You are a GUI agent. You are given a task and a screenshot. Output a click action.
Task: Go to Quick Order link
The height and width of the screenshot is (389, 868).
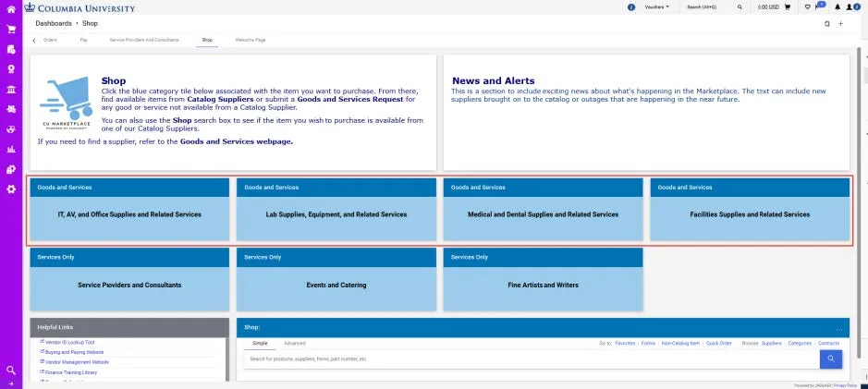tap(719, 343)
